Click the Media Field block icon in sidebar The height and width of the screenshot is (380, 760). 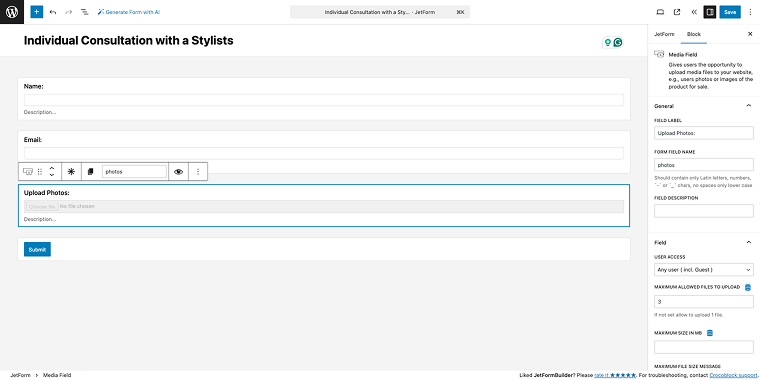(x=659, y=55)
